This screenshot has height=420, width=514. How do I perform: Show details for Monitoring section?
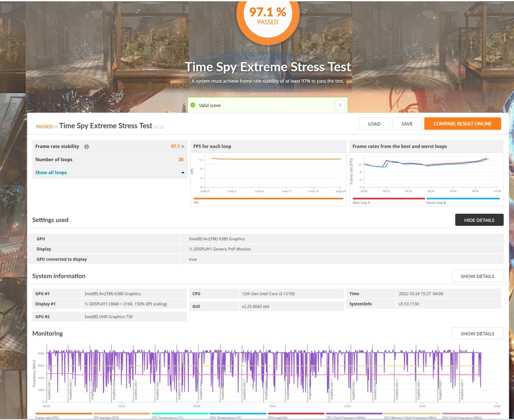click(477, 333)
